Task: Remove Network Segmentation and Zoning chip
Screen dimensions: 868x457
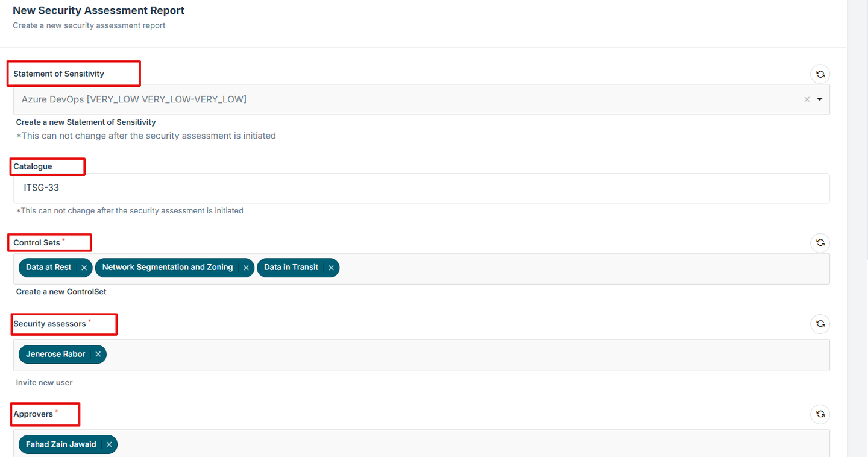Action: (246, 268)
